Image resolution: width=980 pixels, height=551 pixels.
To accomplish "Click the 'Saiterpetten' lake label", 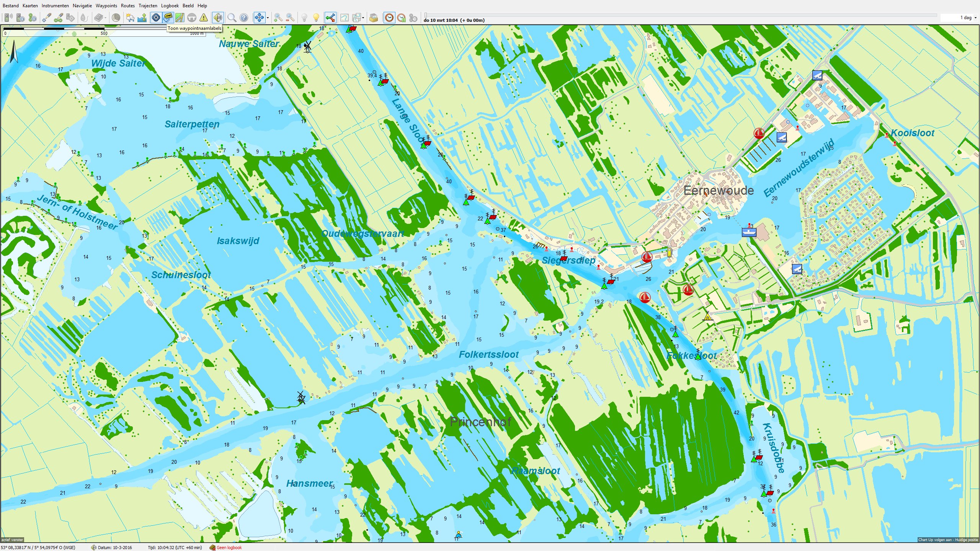I will pyautogui.click(x=192, y=124).
